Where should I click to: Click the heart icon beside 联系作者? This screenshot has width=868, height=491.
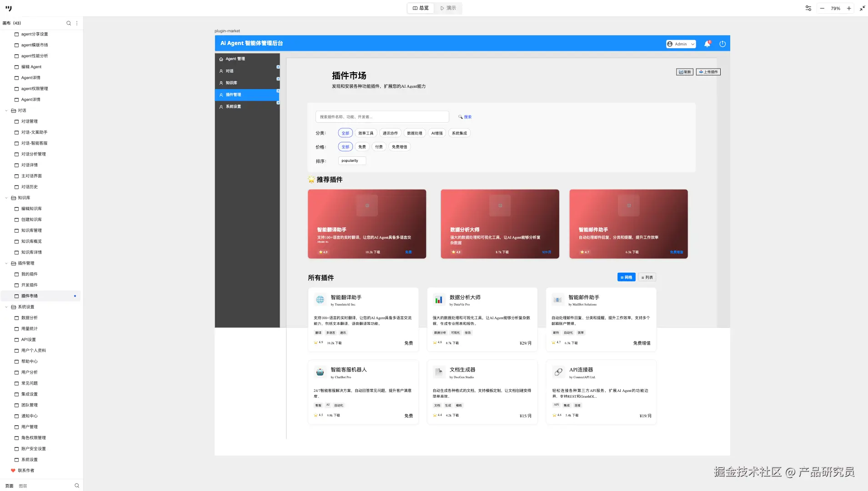(x=13, y=471)
